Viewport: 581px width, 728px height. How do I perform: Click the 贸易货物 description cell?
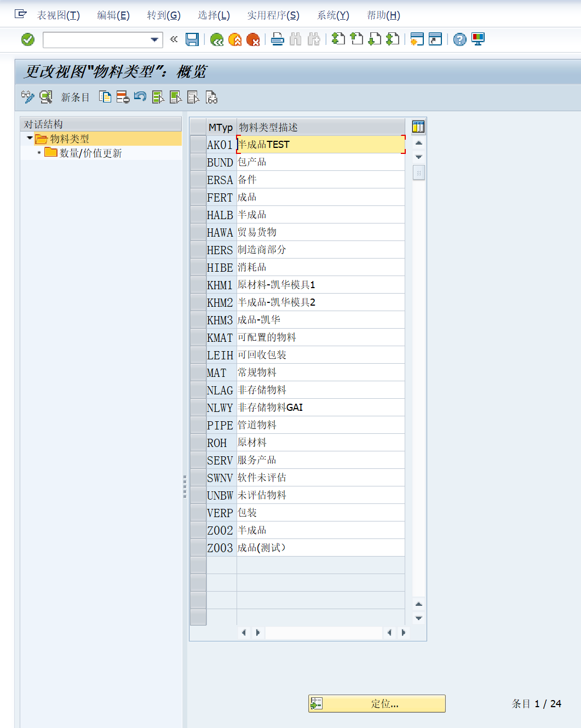[x=321, y=232]
